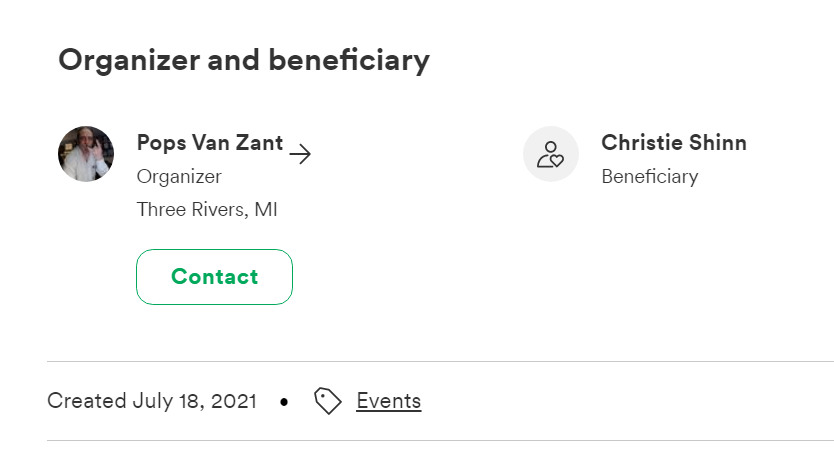Click the bullet separator dot after the date
Image resolution: width=834 pixels, height=469 pixels.
click(x=284, y=402)
